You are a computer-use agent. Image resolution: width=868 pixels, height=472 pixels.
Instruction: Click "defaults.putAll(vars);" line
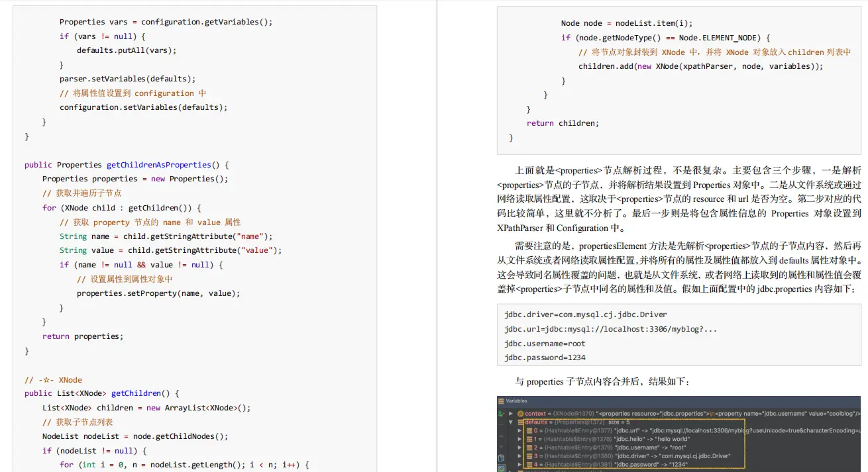127,50
